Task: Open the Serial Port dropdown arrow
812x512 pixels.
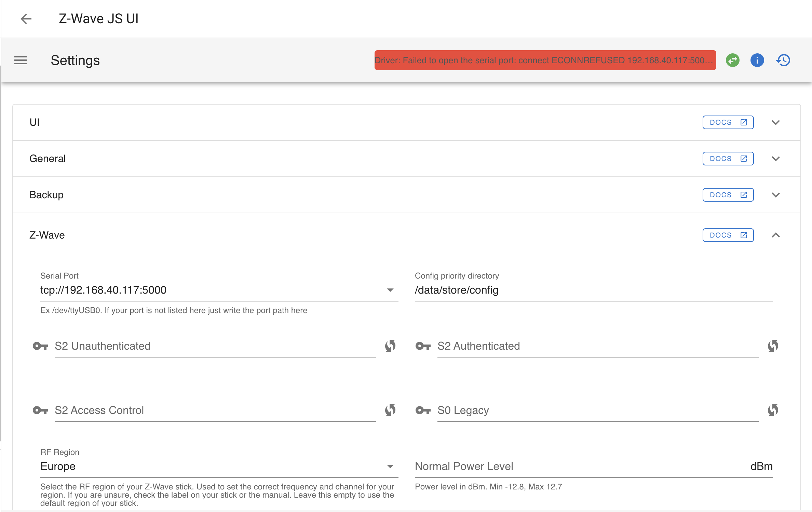Action: [390, 290]
